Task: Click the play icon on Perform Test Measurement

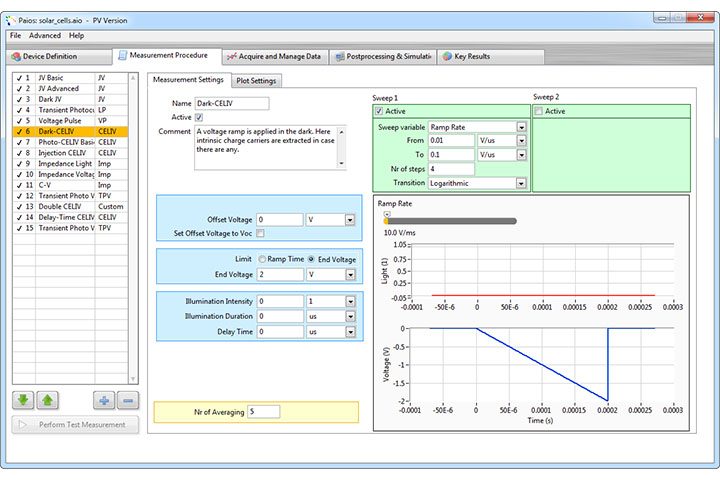Action: 22,424
